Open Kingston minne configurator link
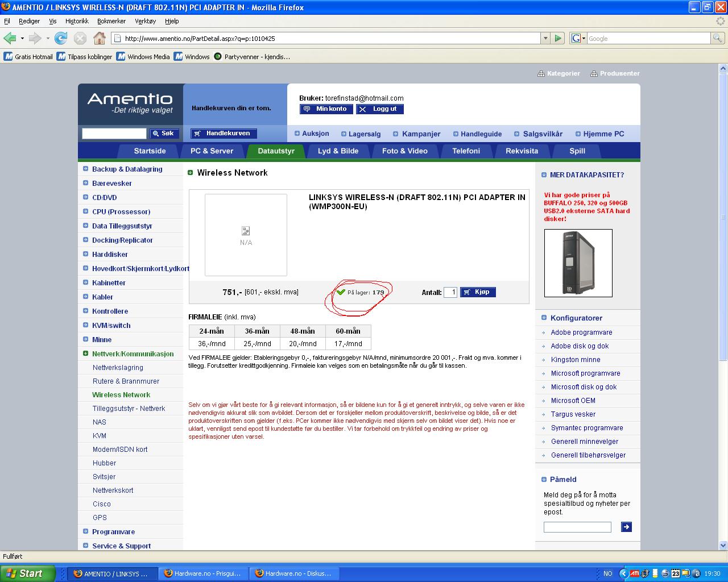 tap(575, 360)
